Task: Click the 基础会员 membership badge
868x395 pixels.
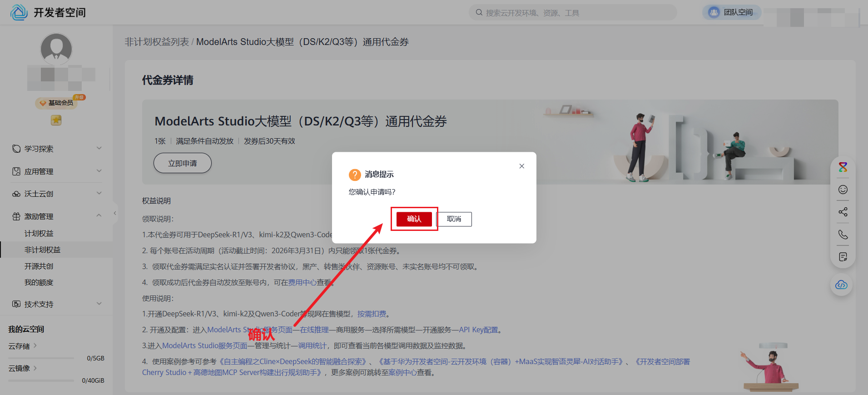Action: 57,103
